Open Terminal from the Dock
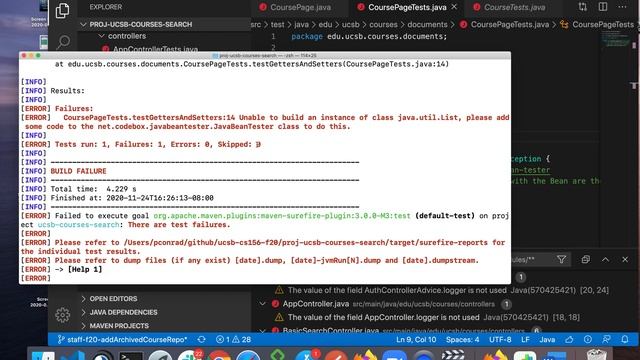 pyautogui.click(x=131, y=356)
